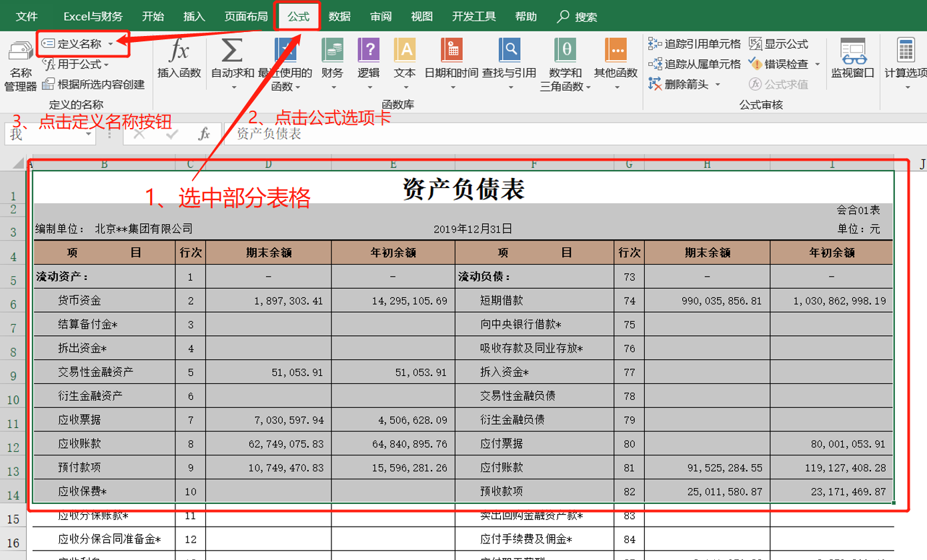Toggle Show Formulas (显示公式)
The height and width of the screenshot is (560, 927).
tap(779, 44)
